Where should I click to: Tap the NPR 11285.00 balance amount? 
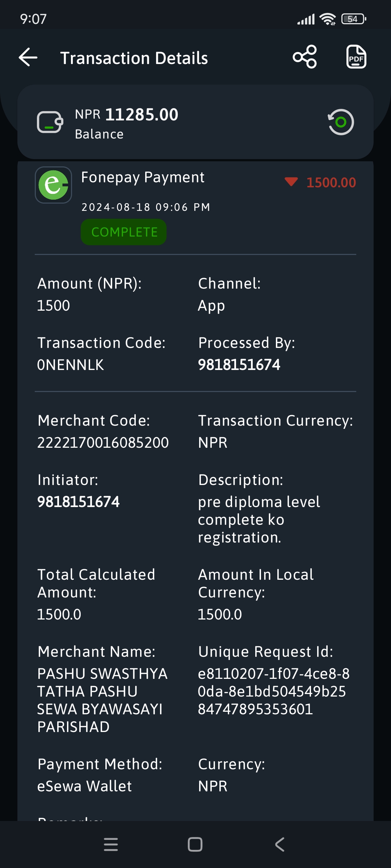(127, 115)
